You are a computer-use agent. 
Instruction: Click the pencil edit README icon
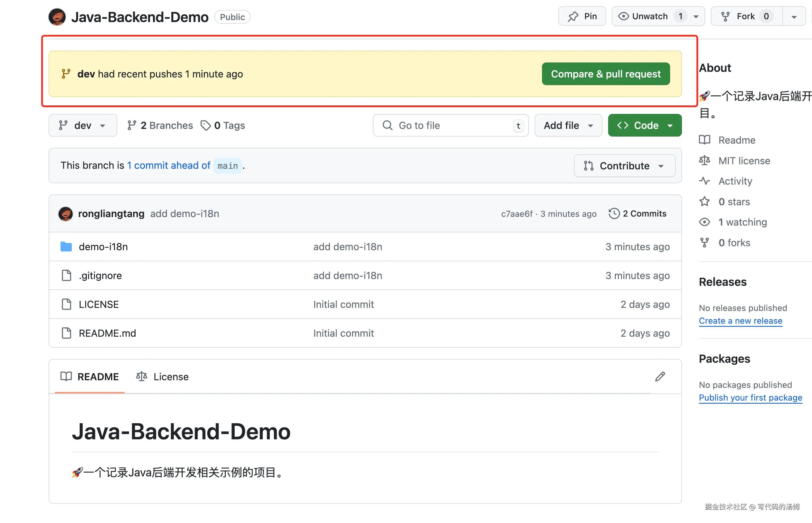click(x=660, y=377)
